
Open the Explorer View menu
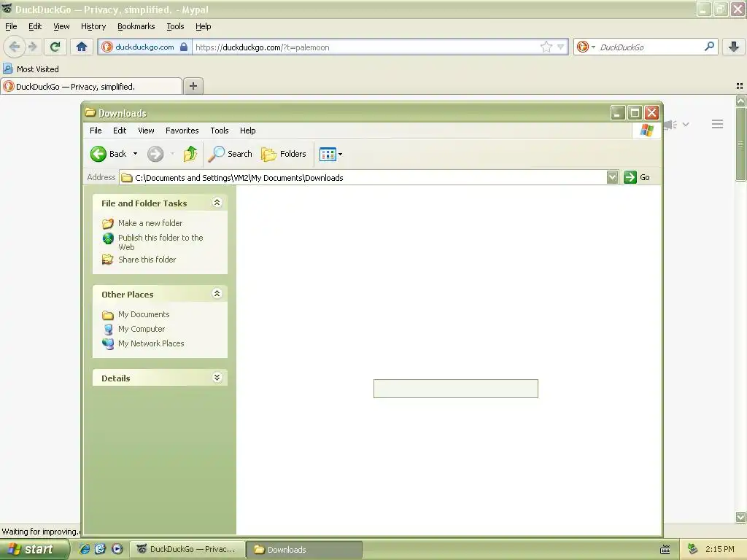click(x=146, y=131)
